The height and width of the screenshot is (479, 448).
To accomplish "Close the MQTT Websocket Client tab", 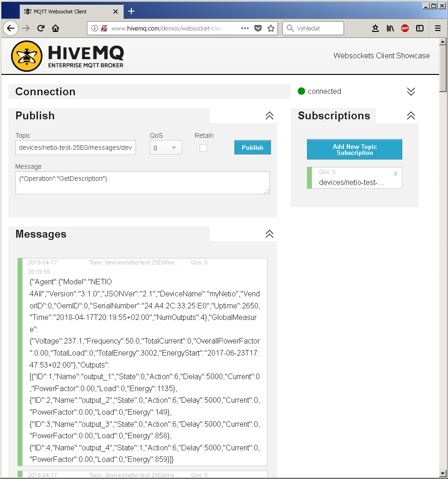I will pos(116,12).
